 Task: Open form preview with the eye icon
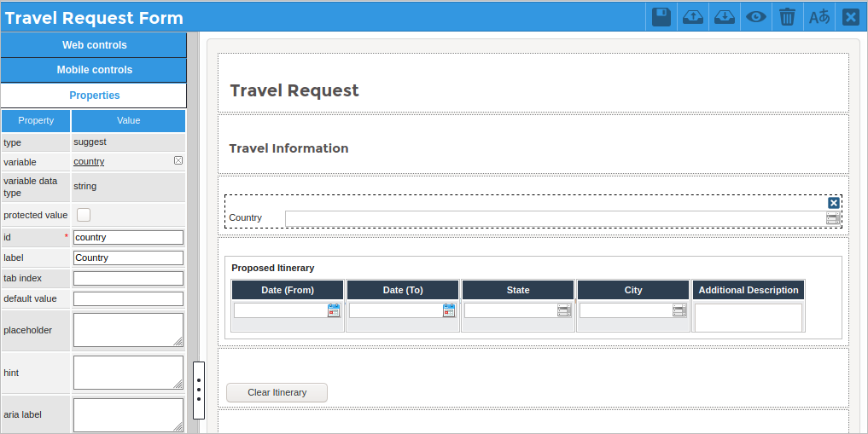756,17
